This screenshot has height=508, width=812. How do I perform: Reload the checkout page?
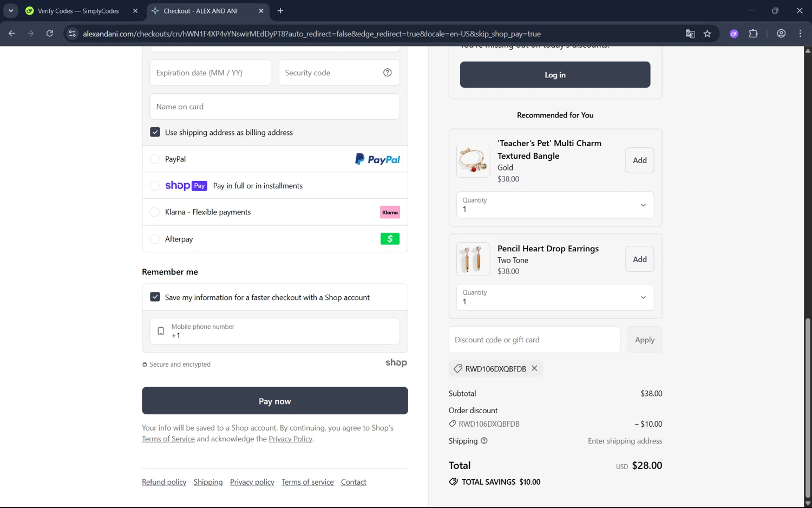coord(49,34)
